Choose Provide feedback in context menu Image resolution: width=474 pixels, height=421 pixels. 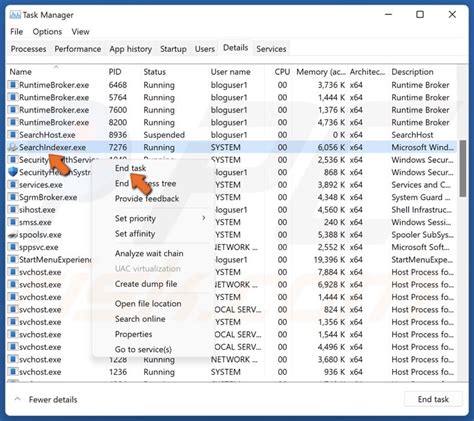[147, 199]
